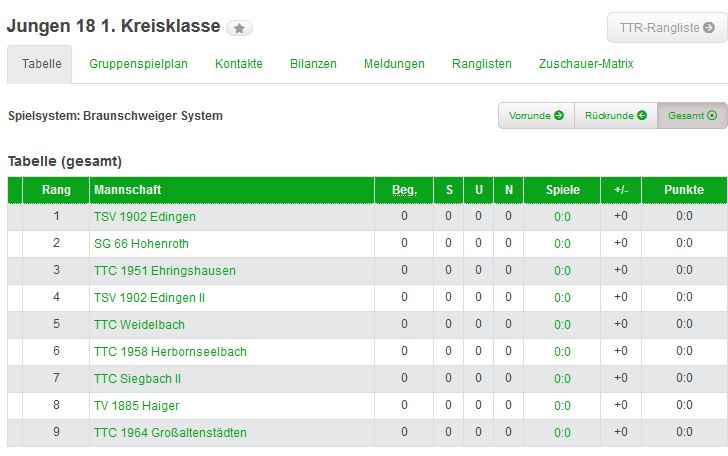Image resolution: width=728 pixels, height=456 pixels.
Task: Switch table view to Rückrunde
Action: [616, 116]
